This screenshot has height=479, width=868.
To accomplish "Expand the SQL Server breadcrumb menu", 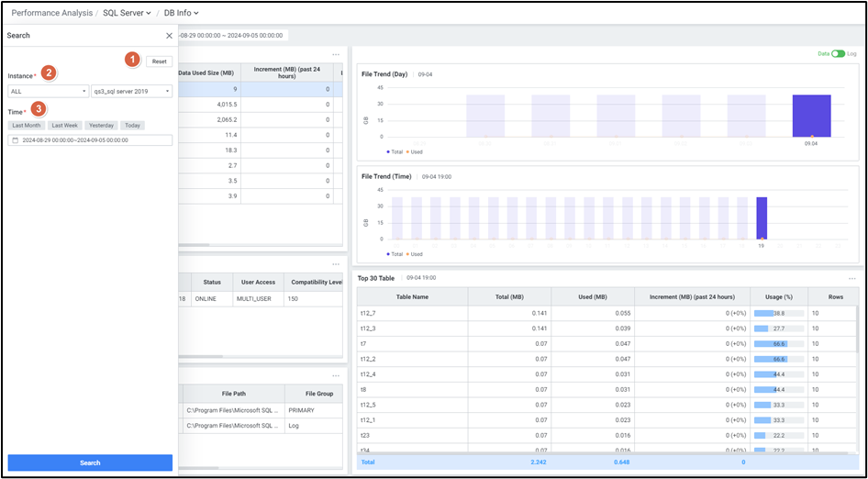I will click(x=127, y=13).
